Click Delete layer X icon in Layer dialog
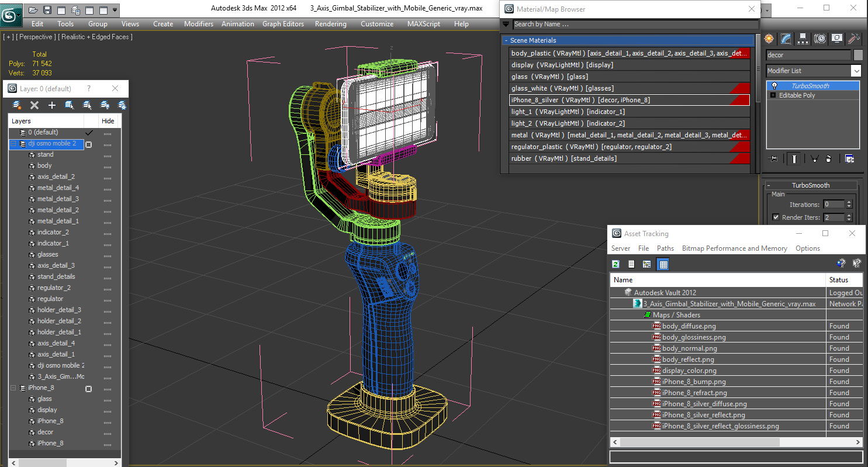The width and height of the screenshot is (868, 467). [x=34, y=105]
